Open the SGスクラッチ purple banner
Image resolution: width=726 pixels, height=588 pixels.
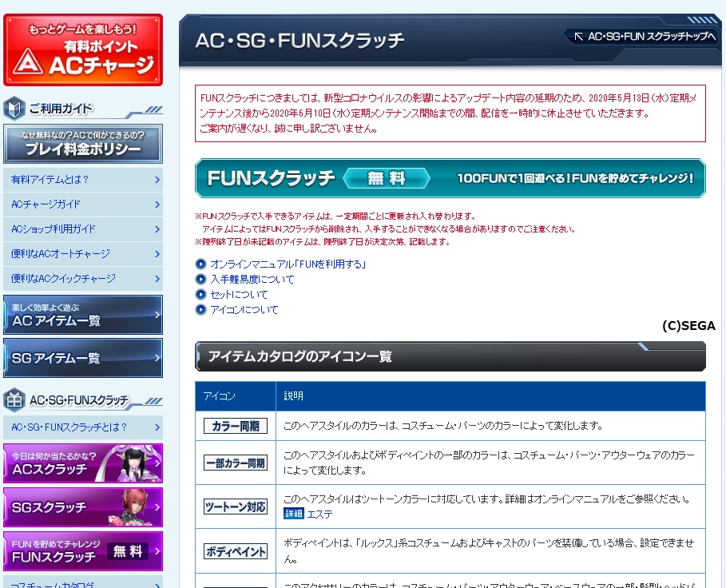coord(83,507)
